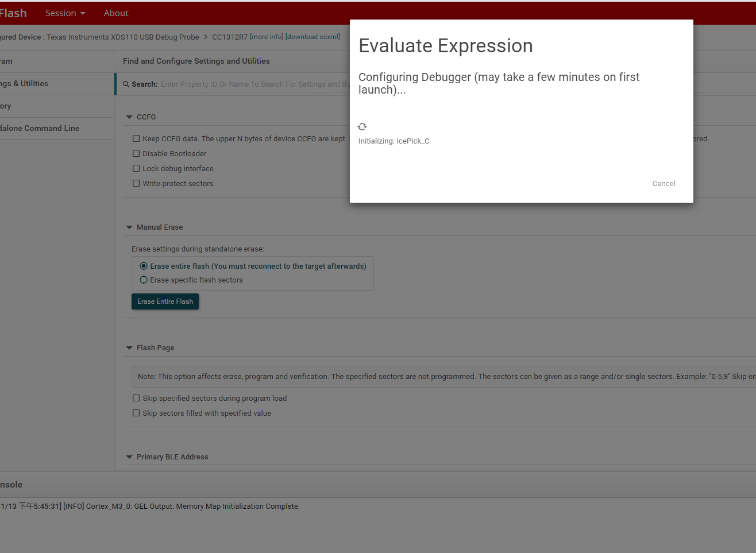The width and height of the screenshot is (756, 553).
Task: Click the download ccxml link
Action: (313, 37)
